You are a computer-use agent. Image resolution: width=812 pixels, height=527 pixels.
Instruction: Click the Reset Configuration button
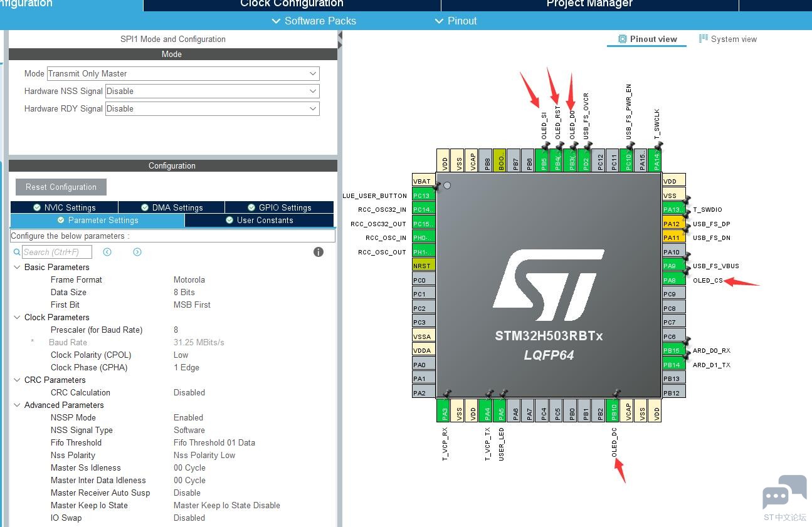(x=61, y=187)
